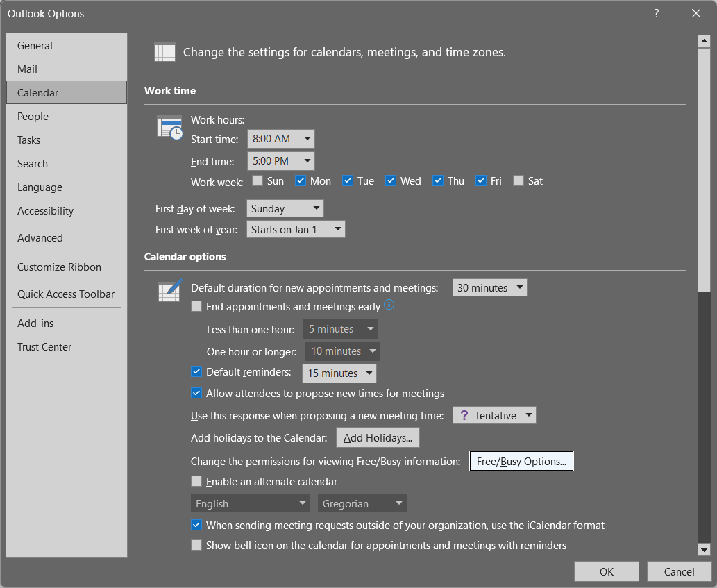717x588 pixels.
Task: Open First day of week dropdown
Action: [285, 208]
